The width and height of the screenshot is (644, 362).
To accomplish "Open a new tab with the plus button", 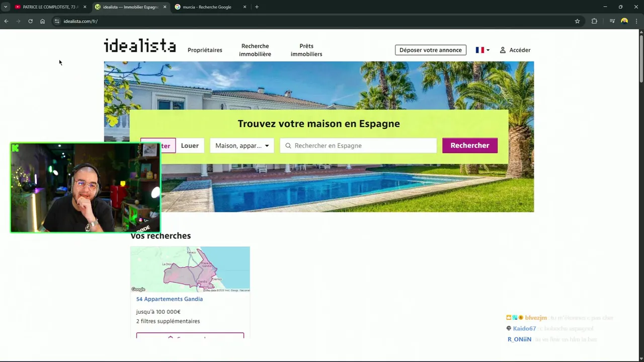I will coord(257,7).
